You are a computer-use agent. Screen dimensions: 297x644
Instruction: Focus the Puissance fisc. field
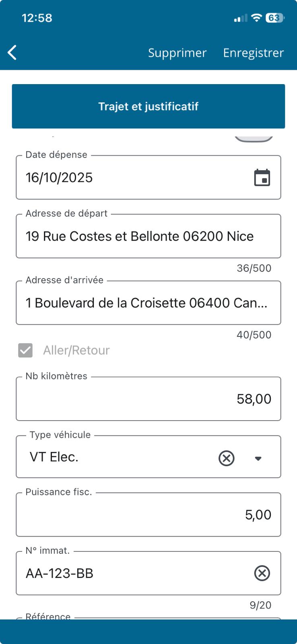[148, 514]
